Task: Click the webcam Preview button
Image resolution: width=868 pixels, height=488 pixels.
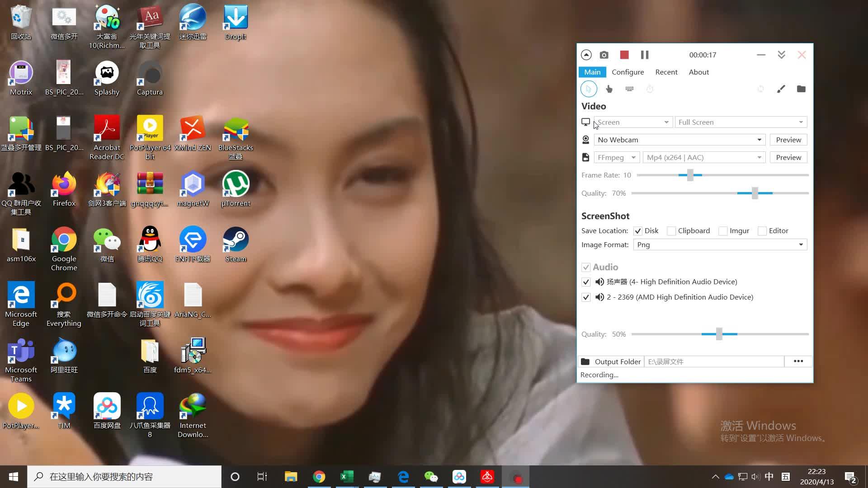Action: tap(788, 140)
